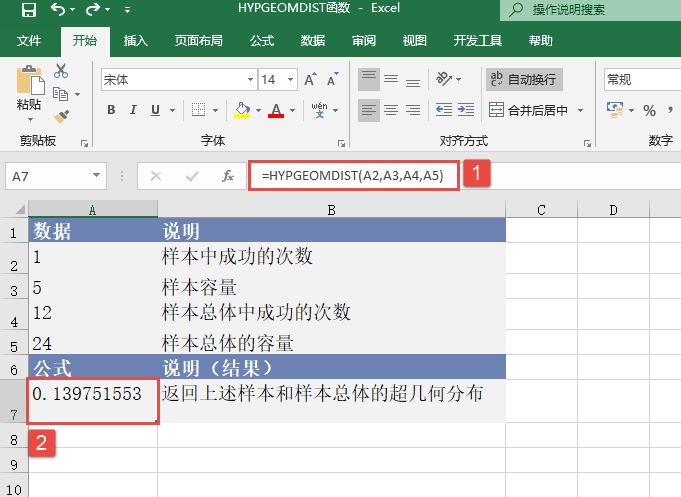Image resolution: width=681 pixels, height=497 pixels.
Task: Click the 操作说明搜索 search box
Action: tap(591, 10)
